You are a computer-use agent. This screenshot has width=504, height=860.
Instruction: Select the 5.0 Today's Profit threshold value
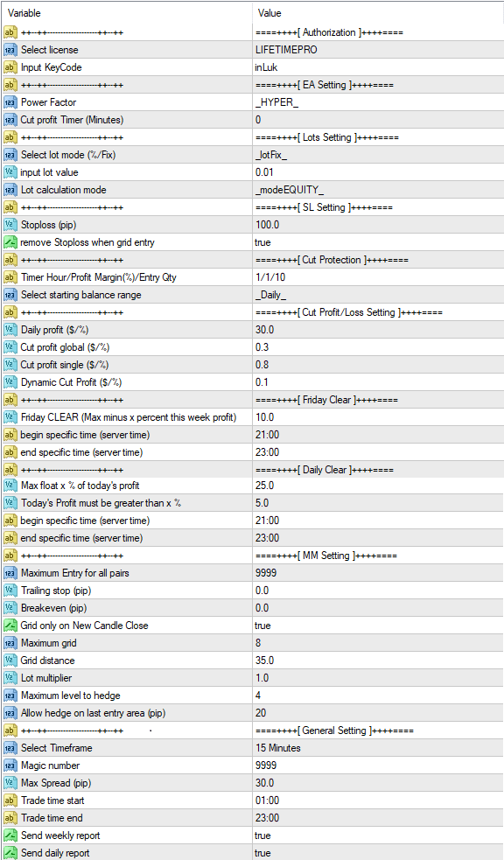click(x=262, y=504)
